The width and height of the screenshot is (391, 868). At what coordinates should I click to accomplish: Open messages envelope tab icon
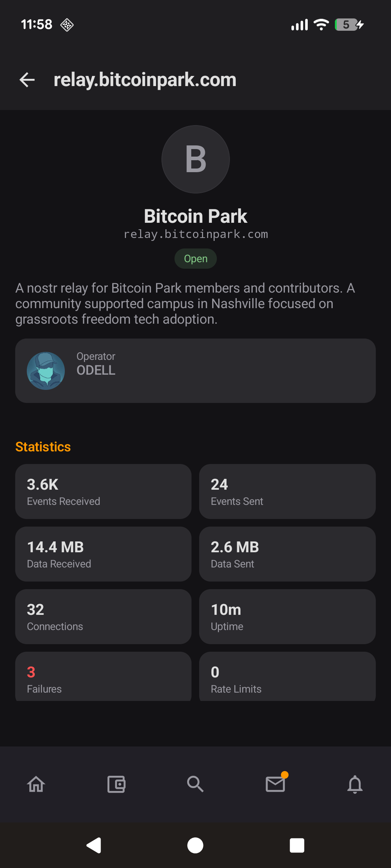pyautogui.click(x=276, y=784)
